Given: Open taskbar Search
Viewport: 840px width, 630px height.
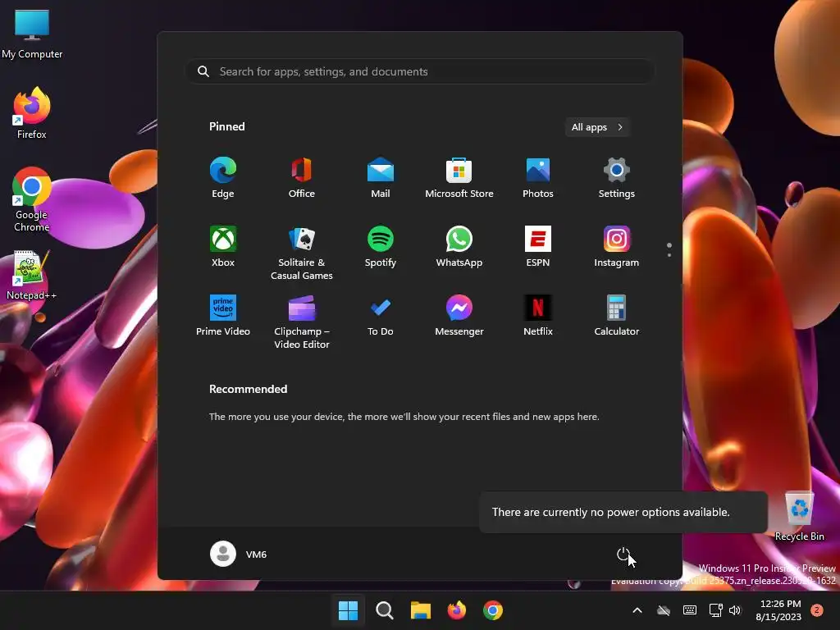Looking at the screenshot, I should [x=384, y=610].
